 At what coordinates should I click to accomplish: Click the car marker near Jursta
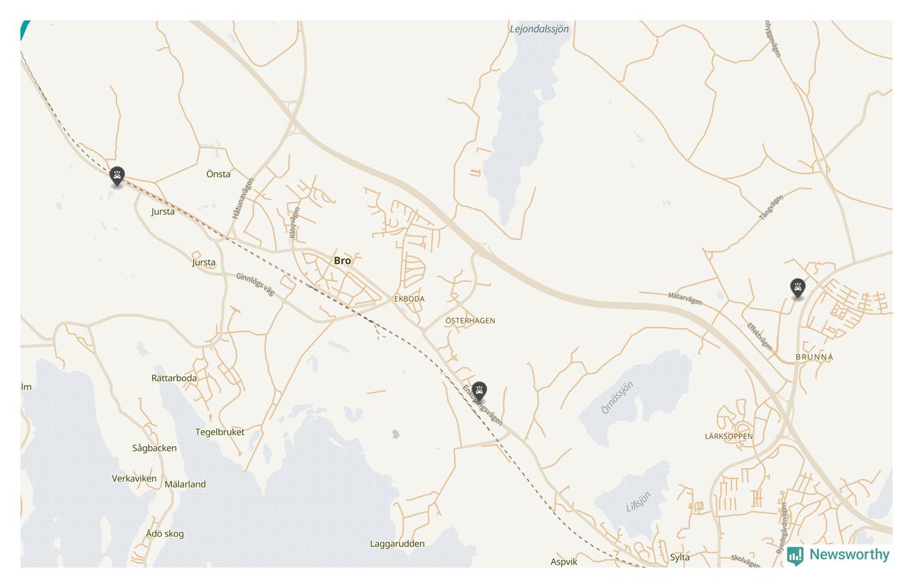(x=117, y=177)
